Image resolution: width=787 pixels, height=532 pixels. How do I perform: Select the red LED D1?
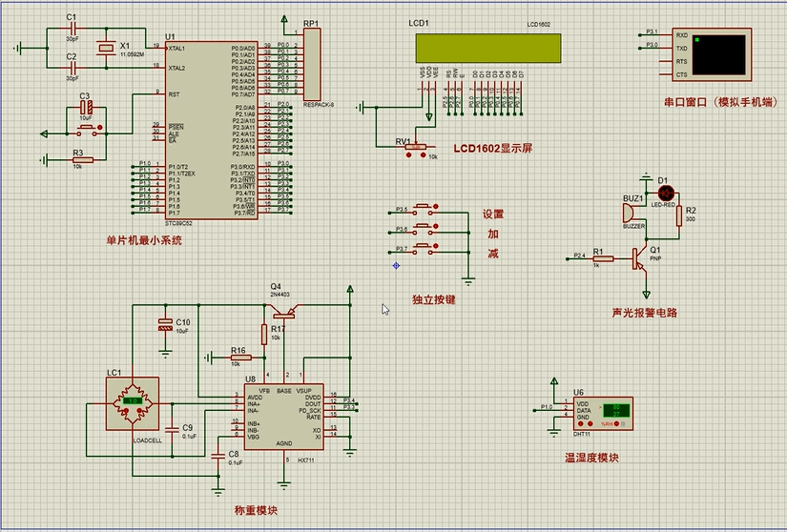click(666, 192)
